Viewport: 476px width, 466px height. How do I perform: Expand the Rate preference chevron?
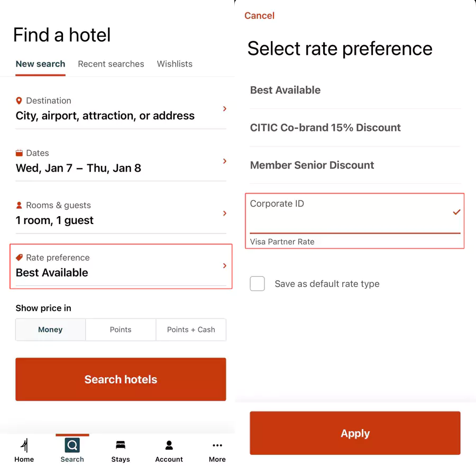[225, 266]
